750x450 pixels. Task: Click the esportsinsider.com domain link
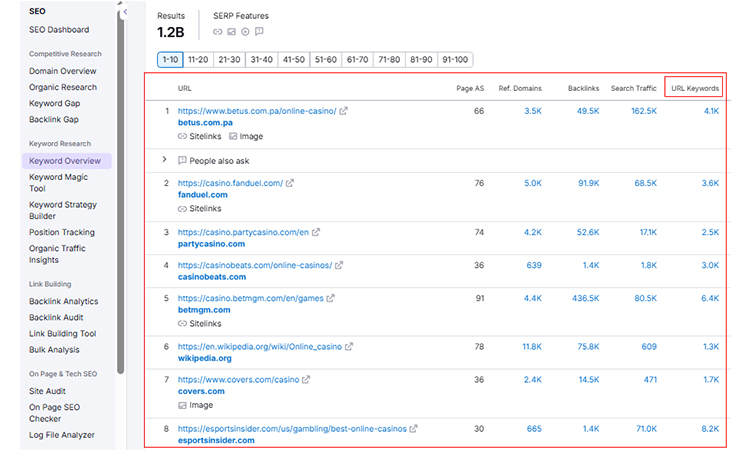(216, 440)
